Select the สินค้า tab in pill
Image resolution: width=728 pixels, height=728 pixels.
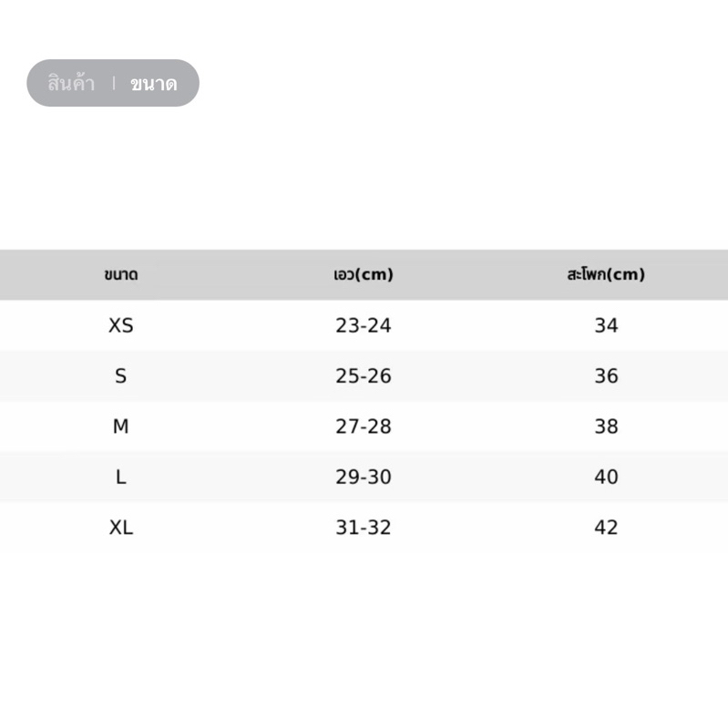point(71,83)
